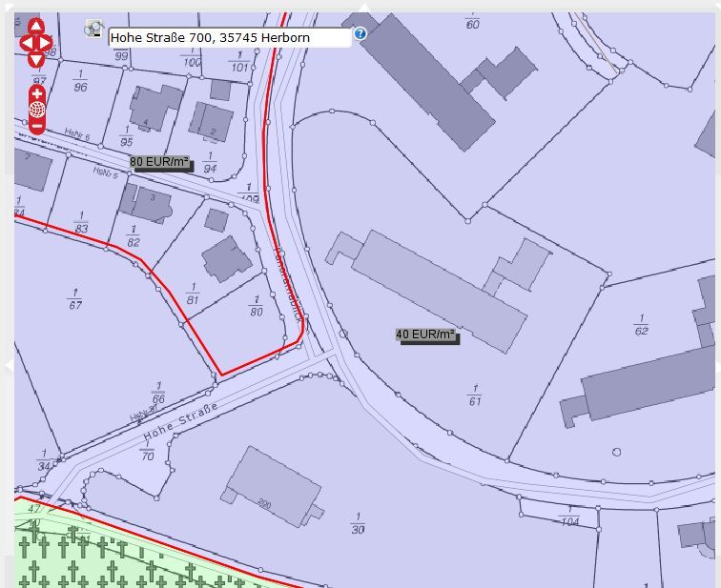Open the blue help question mark
721x588 pixels.
[360, 34]
